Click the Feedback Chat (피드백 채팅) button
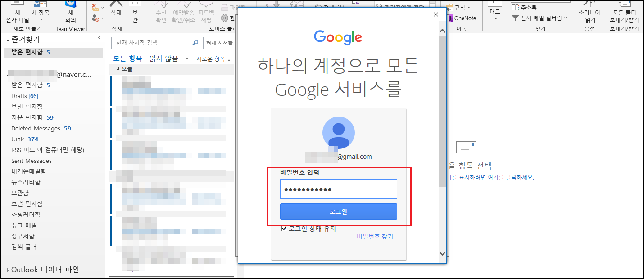 (x=206, y=13)
